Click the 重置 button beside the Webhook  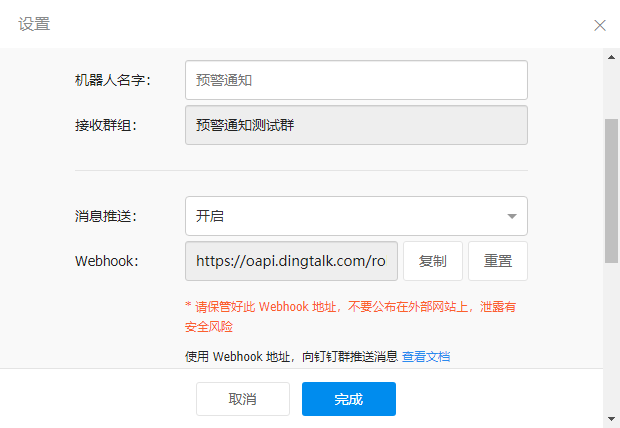[497, 261]
